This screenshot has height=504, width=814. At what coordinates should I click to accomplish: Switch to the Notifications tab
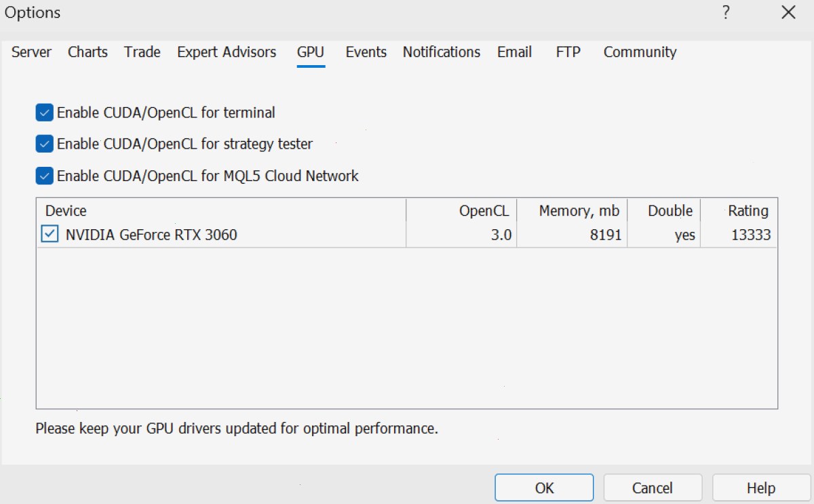coord(442,52)
